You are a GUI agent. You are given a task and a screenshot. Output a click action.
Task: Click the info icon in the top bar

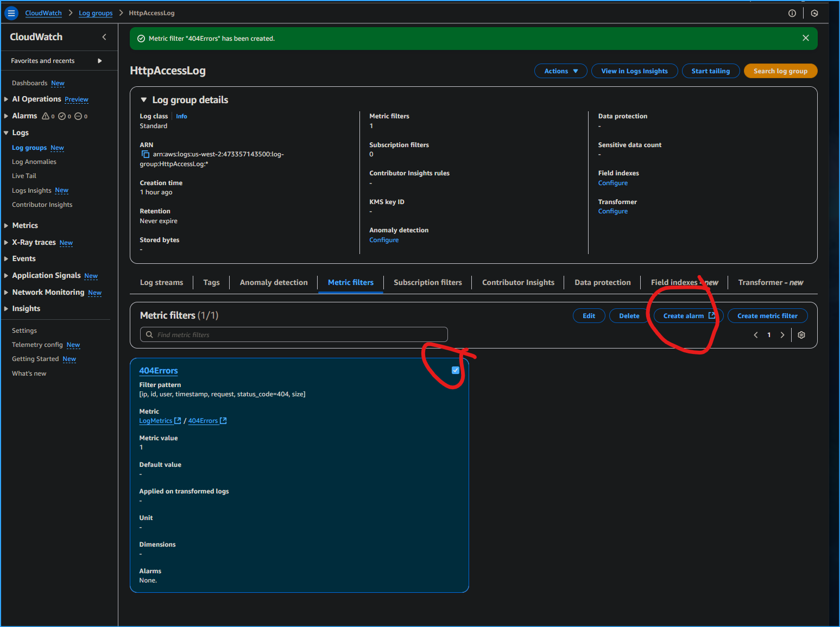(x=792, y=13)
